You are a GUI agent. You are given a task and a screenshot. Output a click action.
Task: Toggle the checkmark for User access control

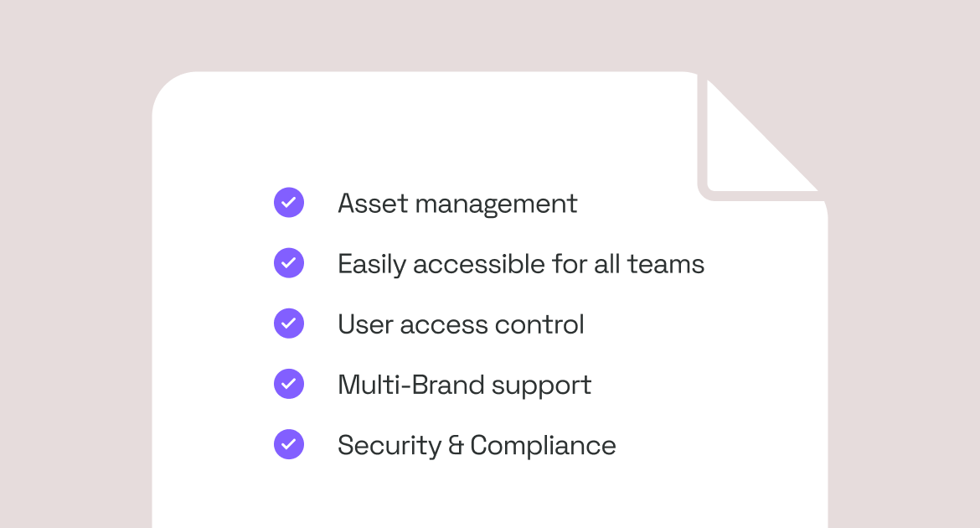(289, 324)
